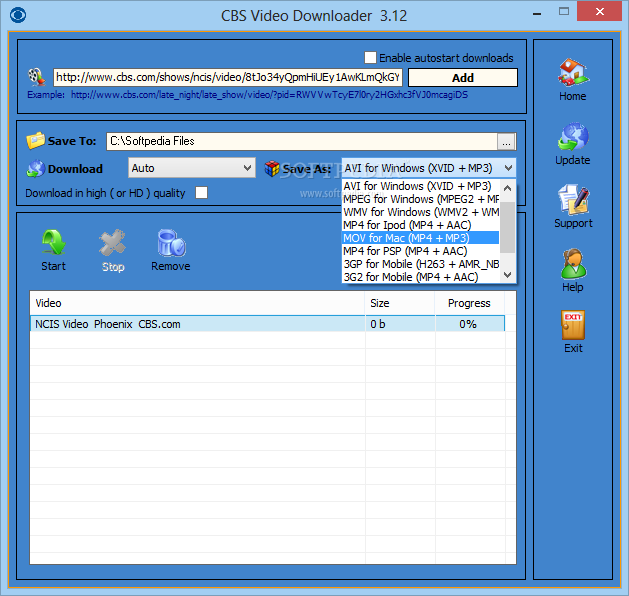
Task: Click the Stop X icon
Action: [113, 243]
